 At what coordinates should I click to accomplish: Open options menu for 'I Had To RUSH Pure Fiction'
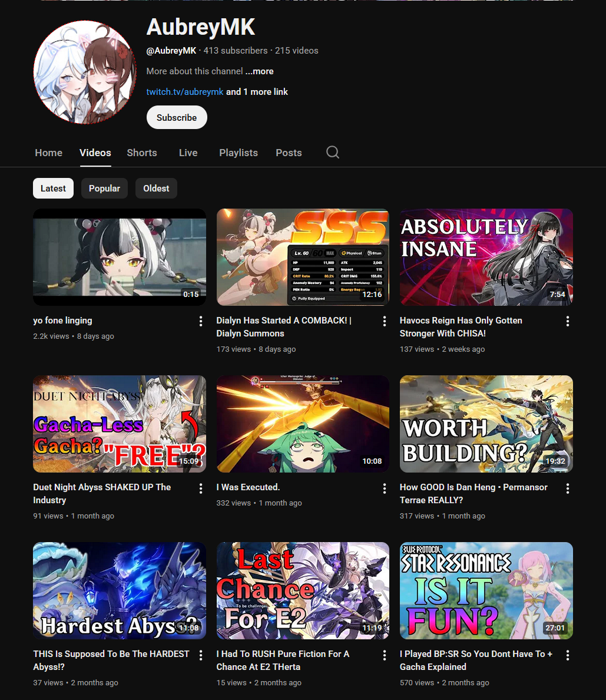click(384, 655)
